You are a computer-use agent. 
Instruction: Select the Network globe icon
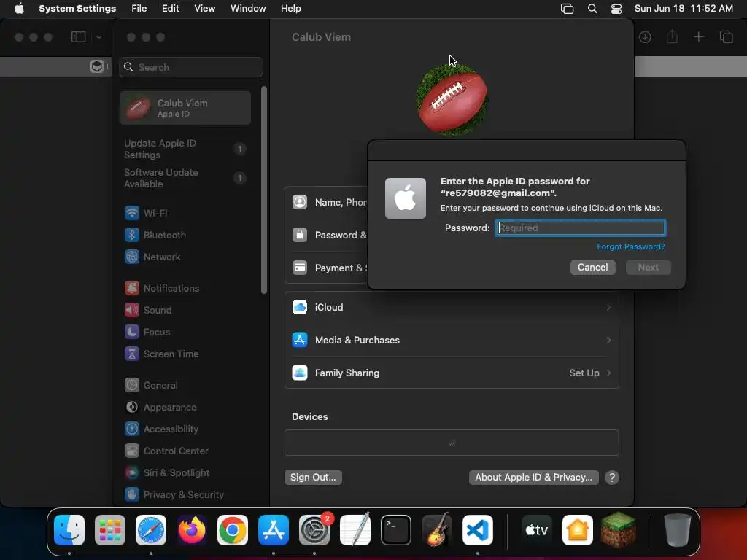click(132, 257)
